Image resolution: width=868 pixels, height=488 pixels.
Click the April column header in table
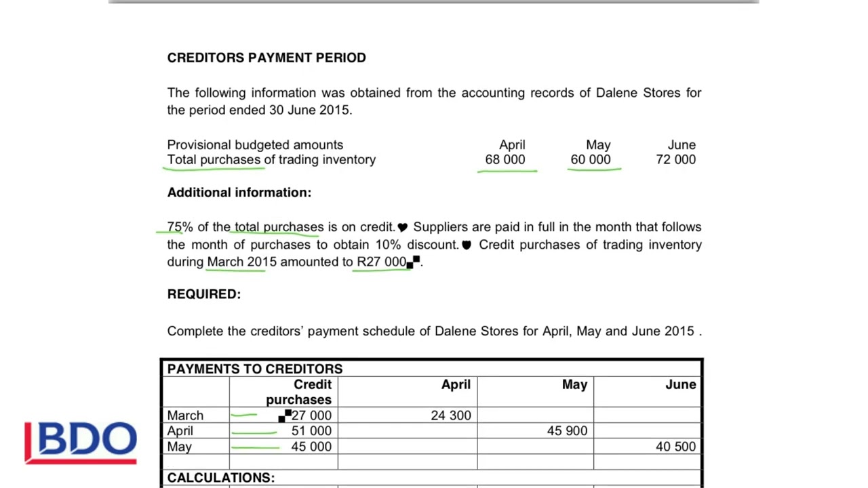coord(456,384)
